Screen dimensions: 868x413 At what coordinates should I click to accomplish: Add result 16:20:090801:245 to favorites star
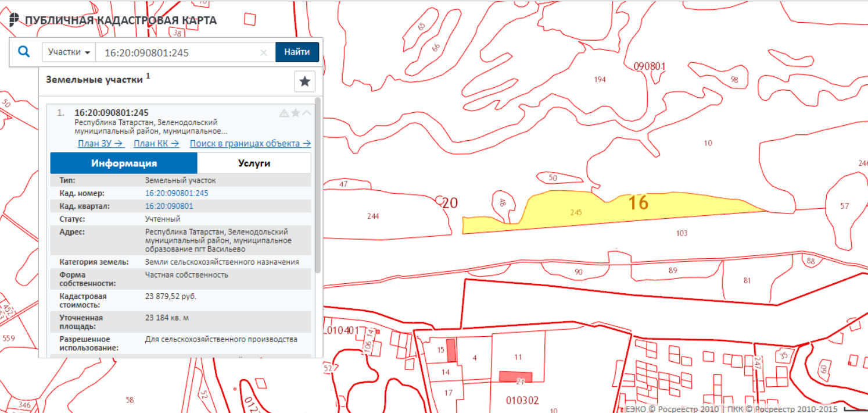click(x=295, y=113)
